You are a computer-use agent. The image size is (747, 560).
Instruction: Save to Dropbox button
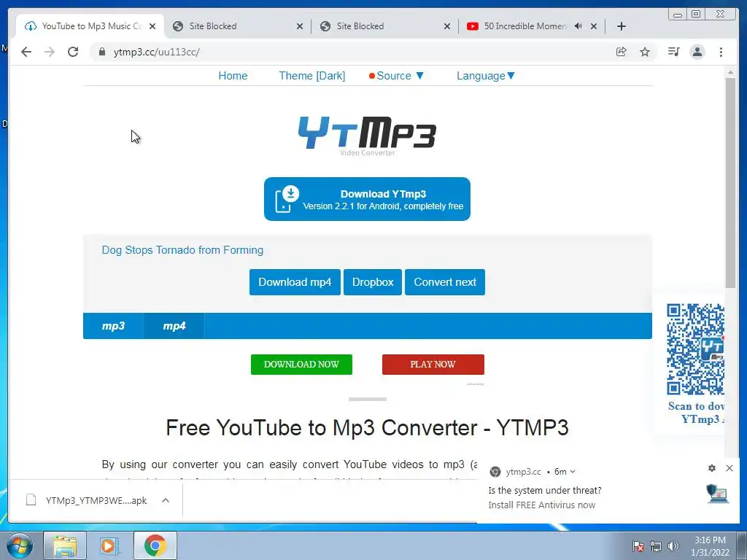click(373, 282)
